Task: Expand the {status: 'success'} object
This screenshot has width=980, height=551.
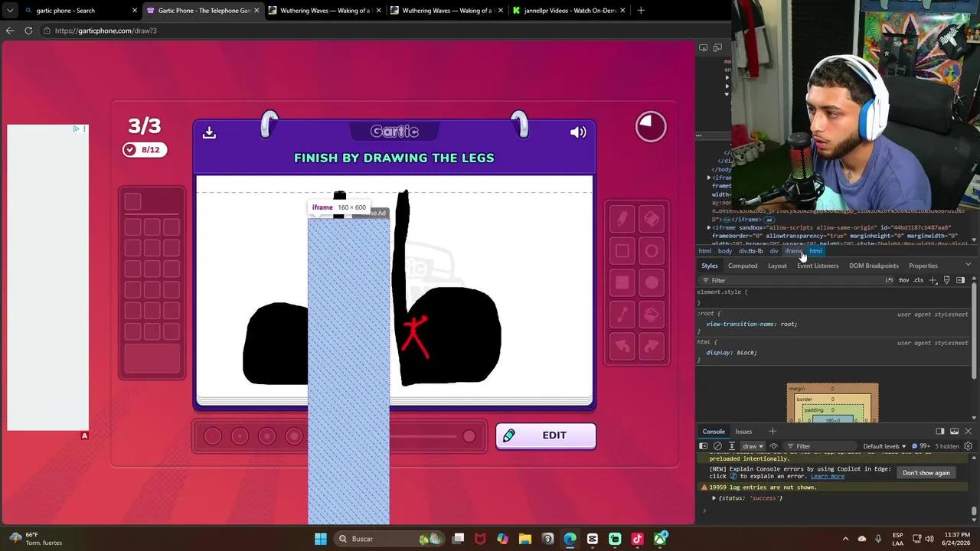Action: coord(714,498)
